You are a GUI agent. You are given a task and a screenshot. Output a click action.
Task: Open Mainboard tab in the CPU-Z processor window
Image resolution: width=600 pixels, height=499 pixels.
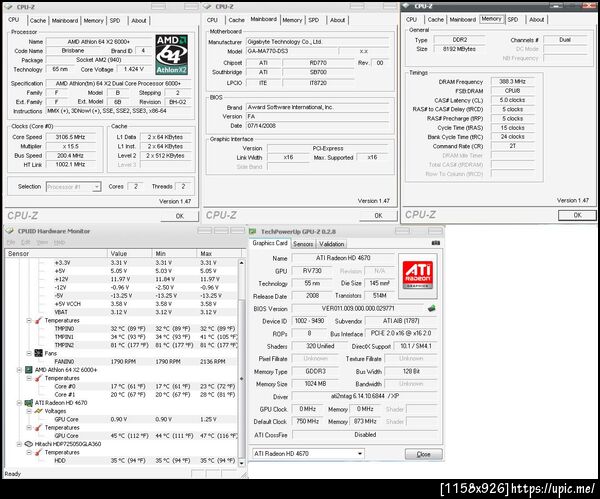pos(65,21)
